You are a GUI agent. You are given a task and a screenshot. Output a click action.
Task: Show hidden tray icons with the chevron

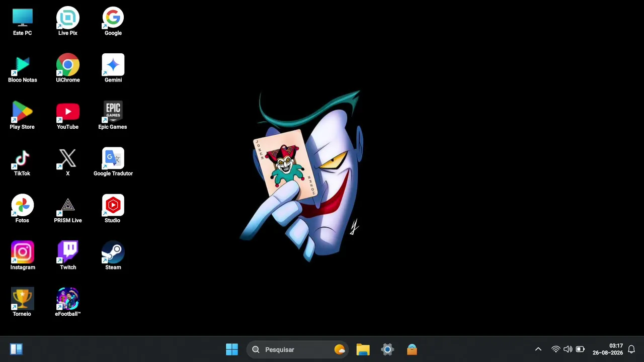tap(538, 349)
